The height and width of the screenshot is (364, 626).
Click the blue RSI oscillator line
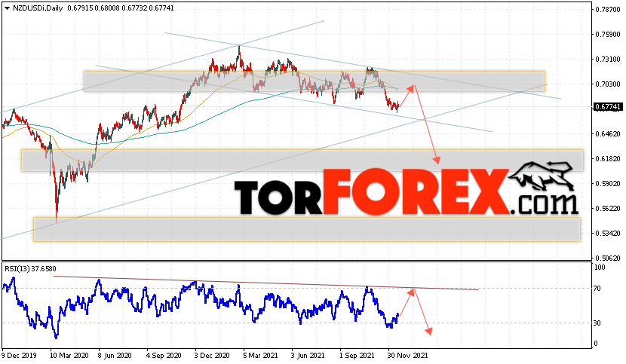tap(200, 307)
